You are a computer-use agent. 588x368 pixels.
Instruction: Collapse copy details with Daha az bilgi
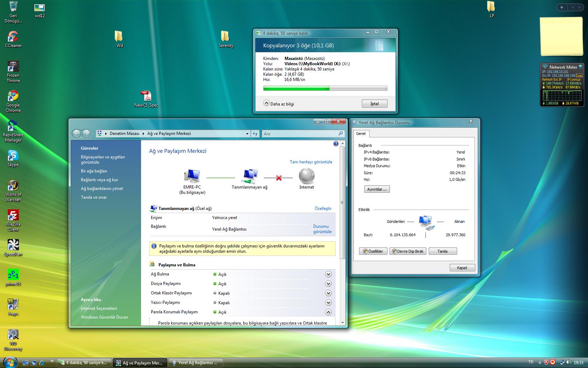(x=279, y=104)
